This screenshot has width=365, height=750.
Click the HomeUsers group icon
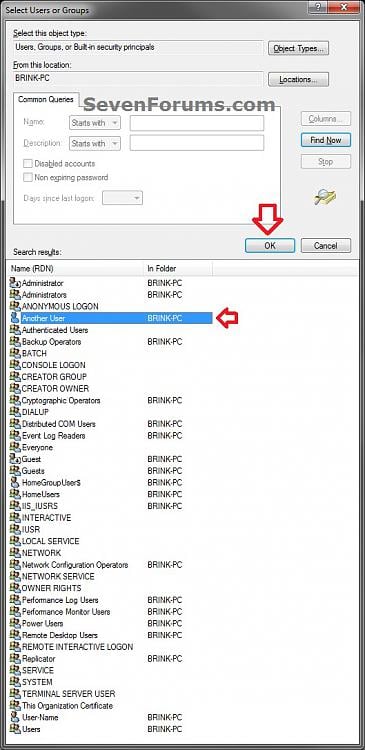coord(15,494)
